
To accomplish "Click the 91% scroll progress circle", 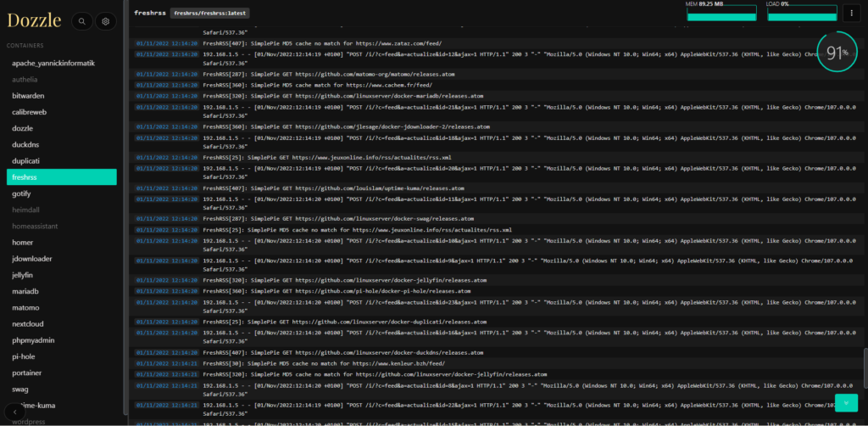I will [x=837, y=53].
